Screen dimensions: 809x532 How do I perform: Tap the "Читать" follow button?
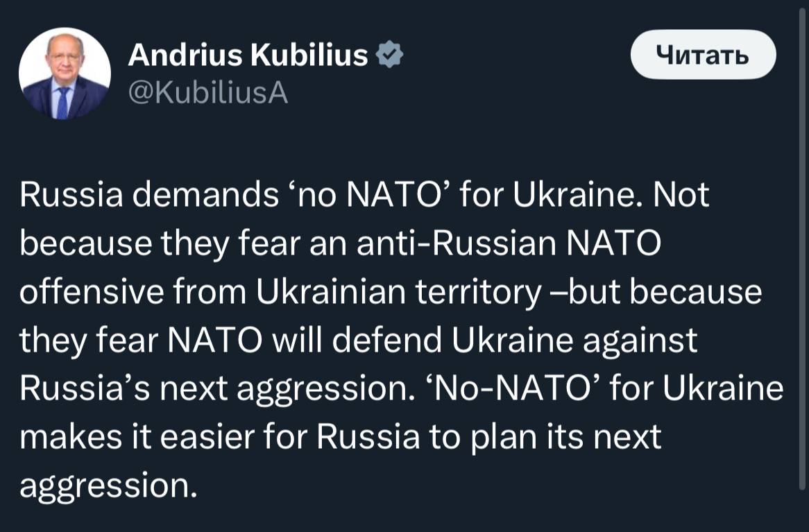pos(702,54)
